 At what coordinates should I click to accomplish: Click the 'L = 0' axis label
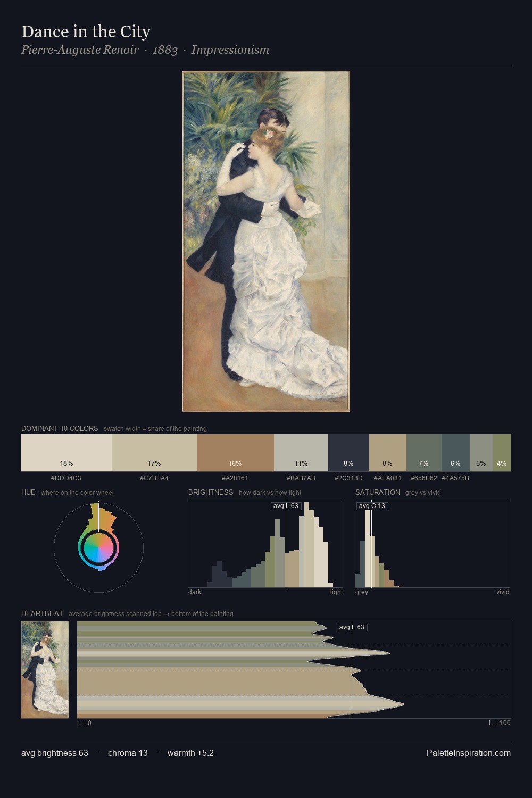[84, 723]
